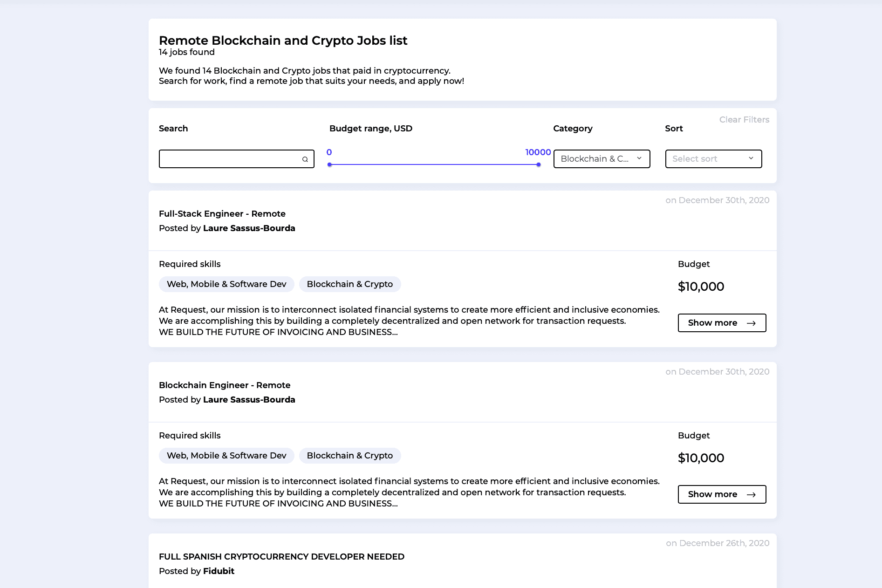
Task: Select the Web, Mobile & Software Dev skill tag
Action: pyautogui.click(x=226, y=284)
